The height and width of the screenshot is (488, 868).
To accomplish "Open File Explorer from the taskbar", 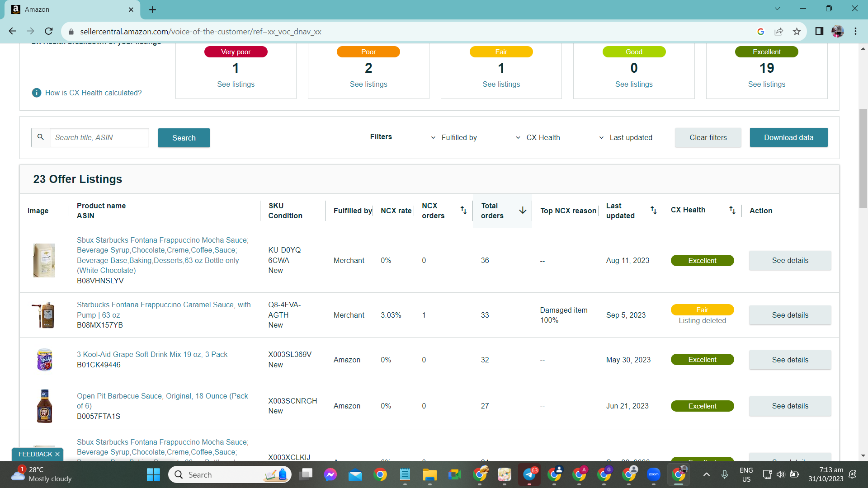I will click(x=429, y=474).
